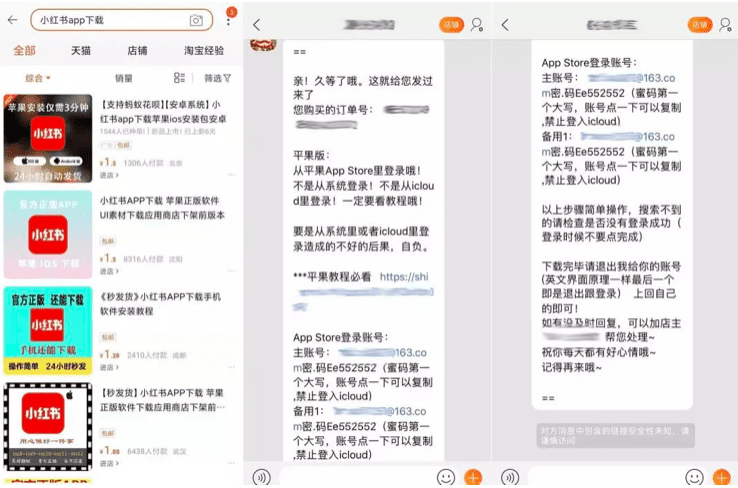Tap the orange plus button in middle chat

pyautogui.click(x=473, y=477)
